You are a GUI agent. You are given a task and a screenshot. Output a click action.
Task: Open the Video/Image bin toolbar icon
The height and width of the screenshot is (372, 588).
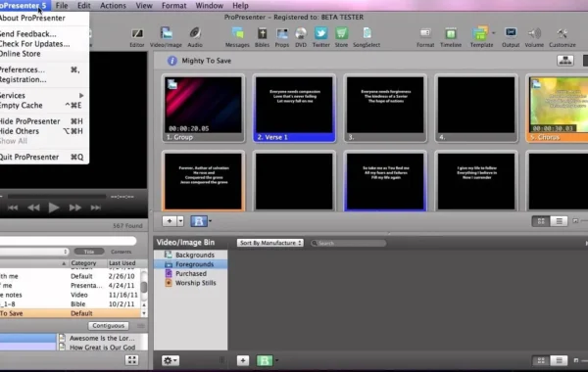click(x=166, y=37)
